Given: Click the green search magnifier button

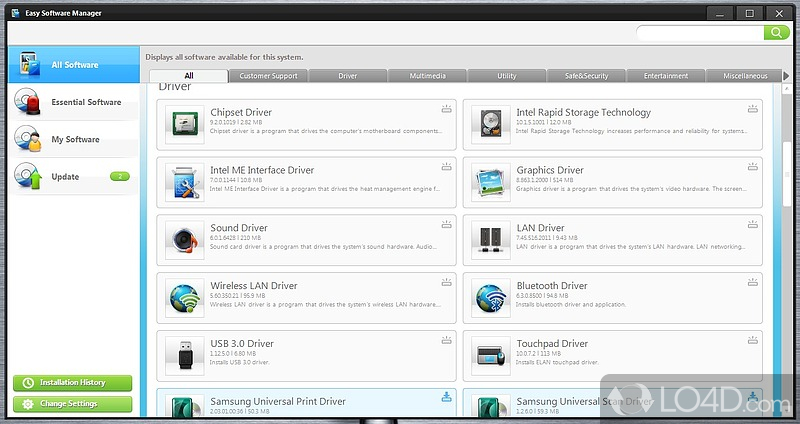Looking at the screenshot, I should pyautogui.click(x=777, y=33).
